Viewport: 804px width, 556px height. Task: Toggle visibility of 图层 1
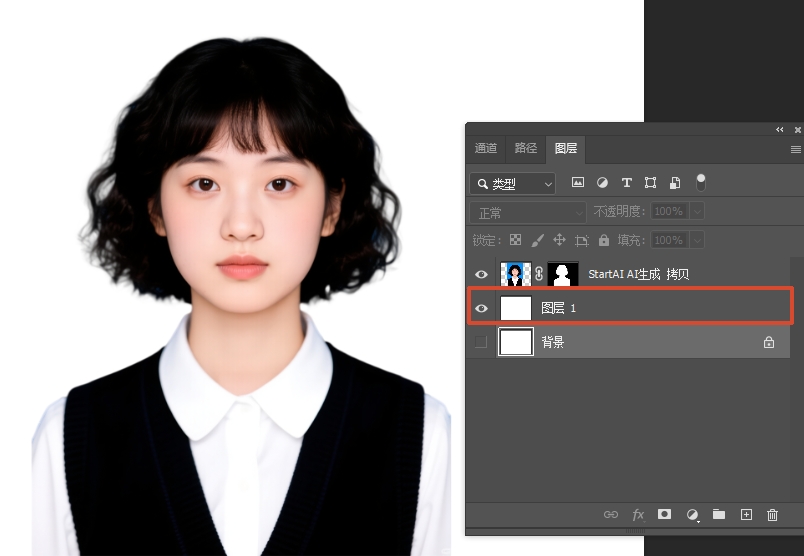click(481, 308)
